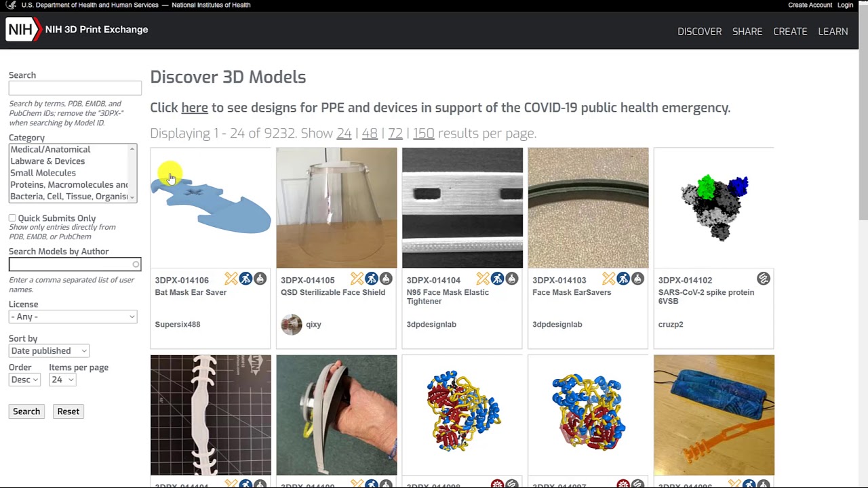
Task: Click the NIH logo in header
Action: point(24,29)
